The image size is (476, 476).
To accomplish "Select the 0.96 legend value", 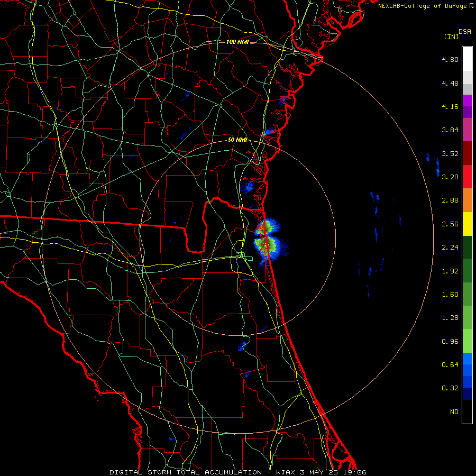I will (450, 342).
